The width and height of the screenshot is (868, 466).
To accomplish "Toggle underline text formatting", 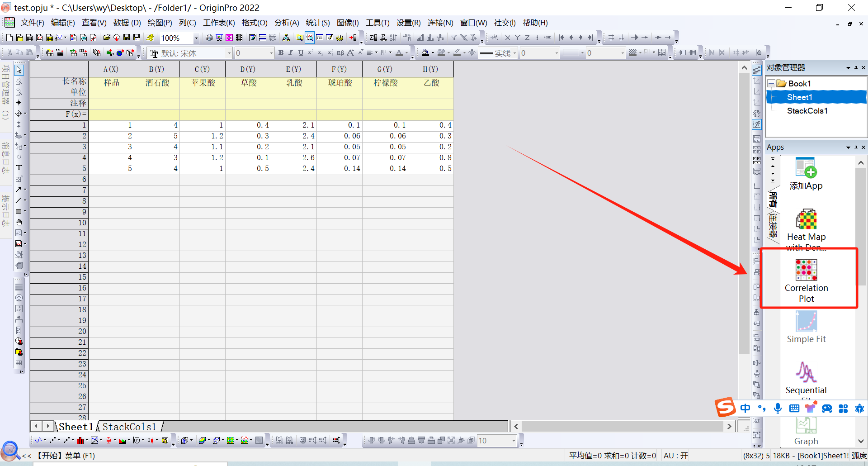I will coord(301,53).
